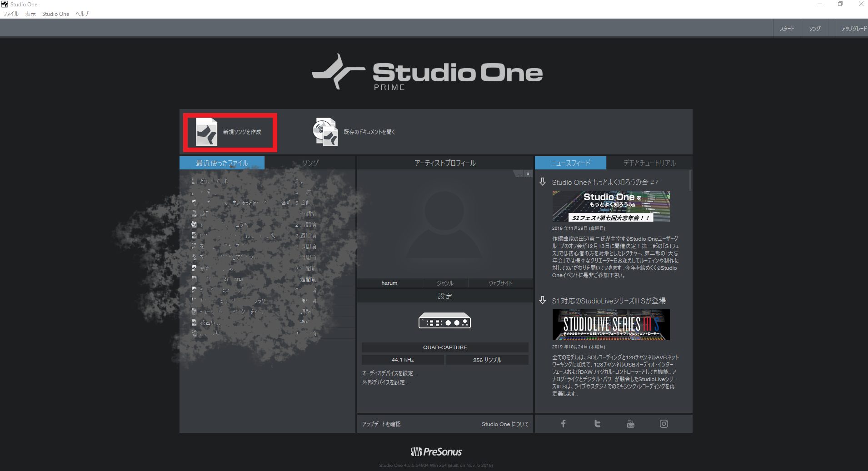Click the 既存のドキュメントを開く disc icon

[325, 132]
